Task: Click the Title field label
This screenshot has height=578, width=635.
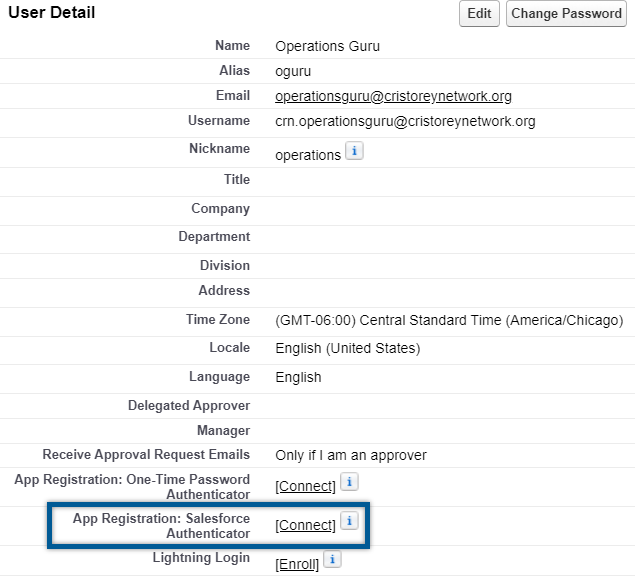Action: click(x=237, y=179)
